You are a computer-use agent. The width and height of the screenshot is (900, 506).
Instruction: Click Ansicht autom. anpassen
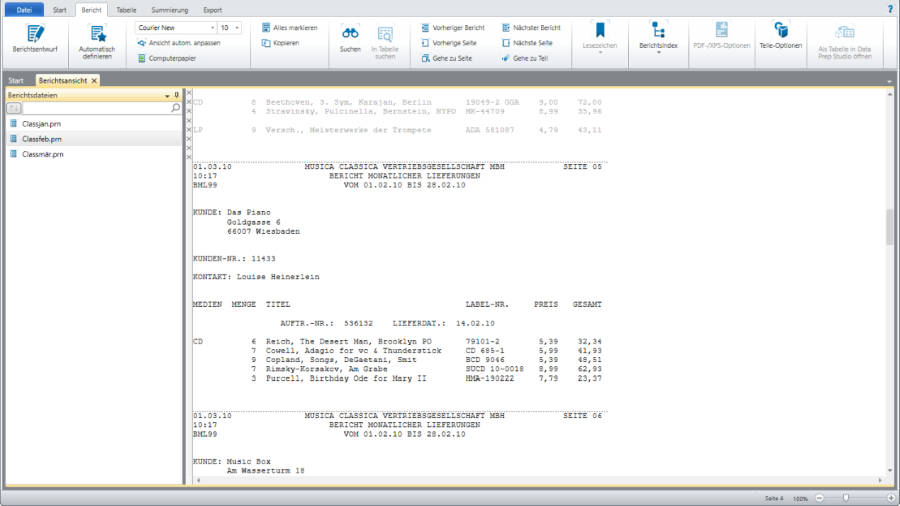[179, 43]
